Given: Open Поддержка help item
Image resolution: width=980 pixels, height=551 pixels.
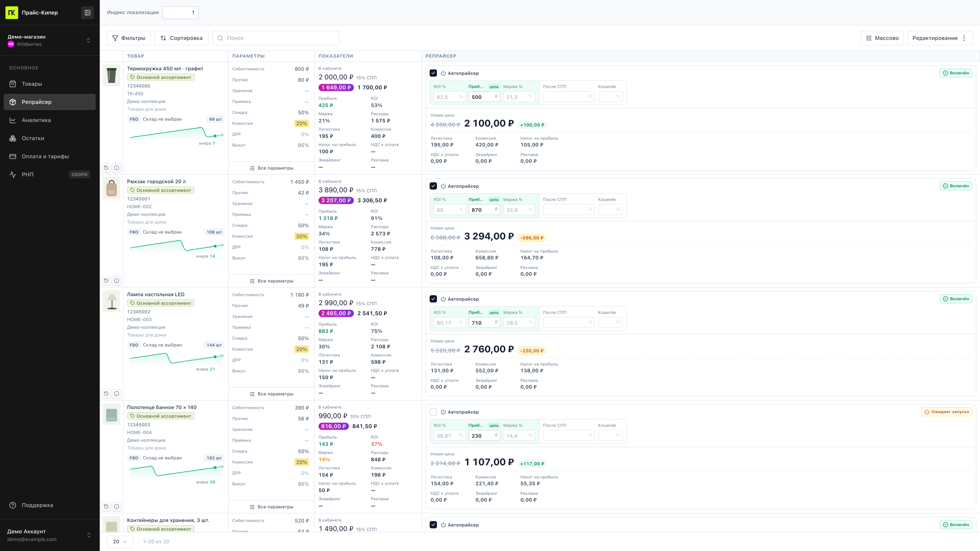Looking at the screenshot, I should click(50, 505).
